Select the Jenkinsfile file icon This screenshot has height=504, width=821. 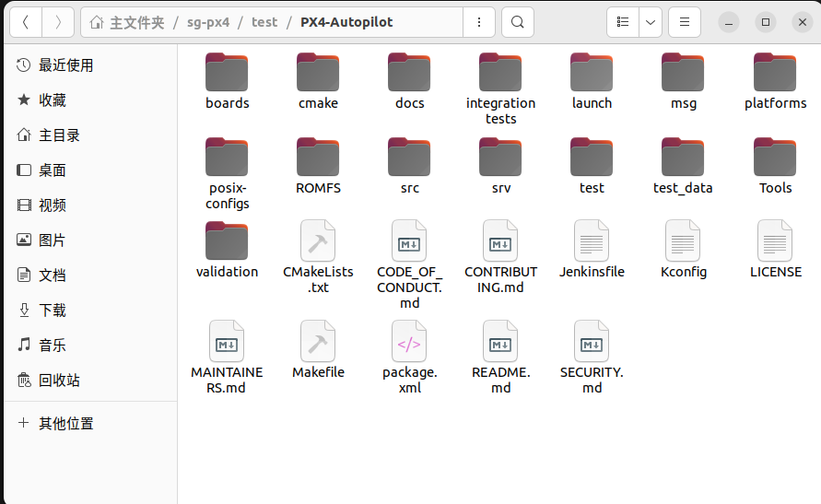(592, 240)
